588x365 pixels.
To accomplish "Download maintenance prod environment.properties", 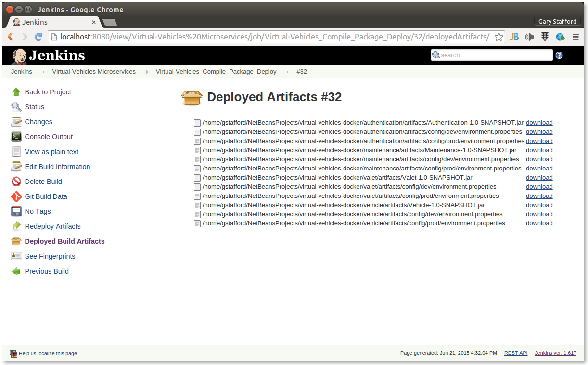I will (539, 169).
